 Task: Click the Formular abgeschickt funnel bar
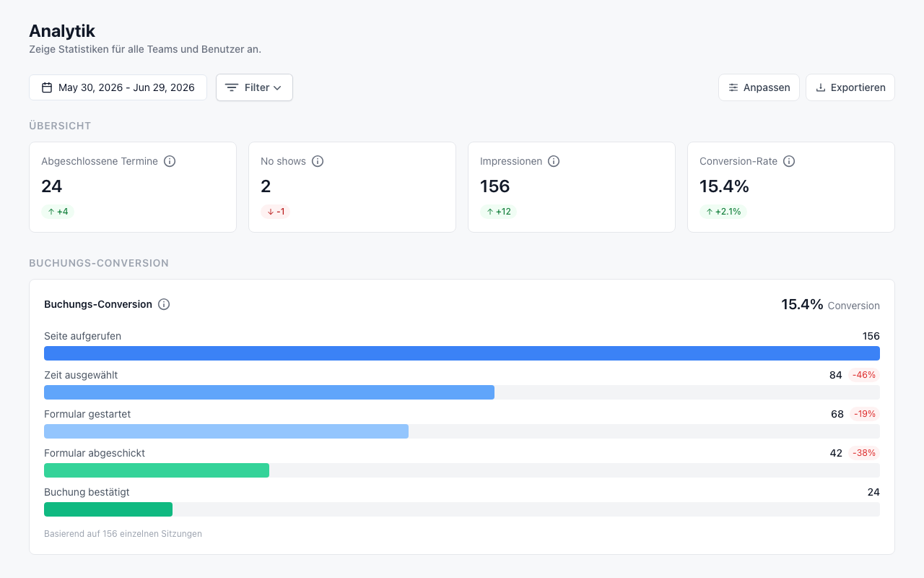point(157,470)
